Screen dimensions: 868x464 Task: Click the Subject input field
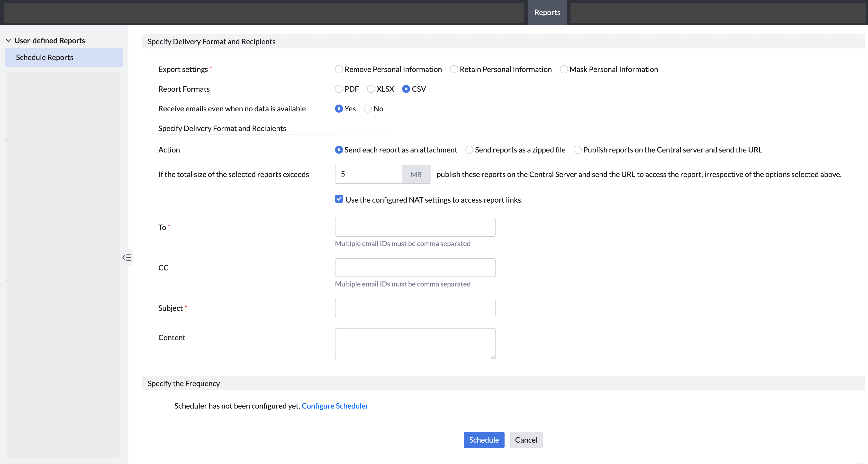[x=415, y=308]
